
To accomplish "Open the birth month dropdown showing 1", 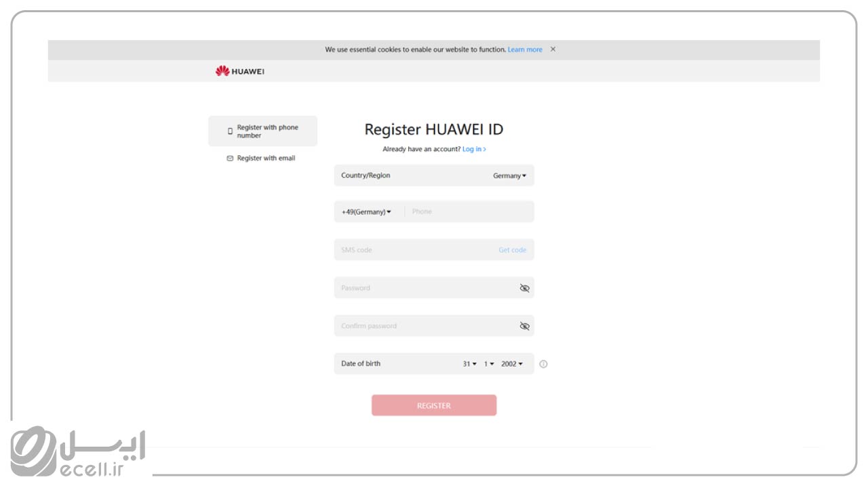I will (x=489, y=364).
